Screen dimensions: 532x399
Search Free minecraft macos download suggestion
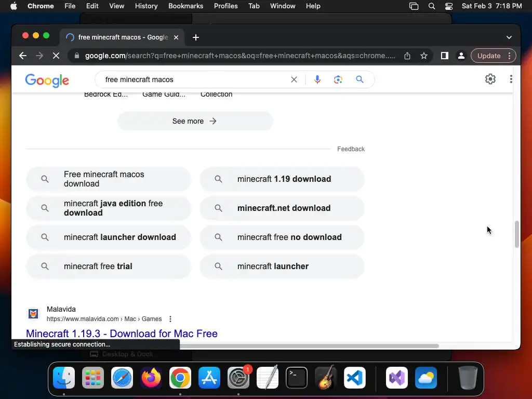click(x=109, y=179)
